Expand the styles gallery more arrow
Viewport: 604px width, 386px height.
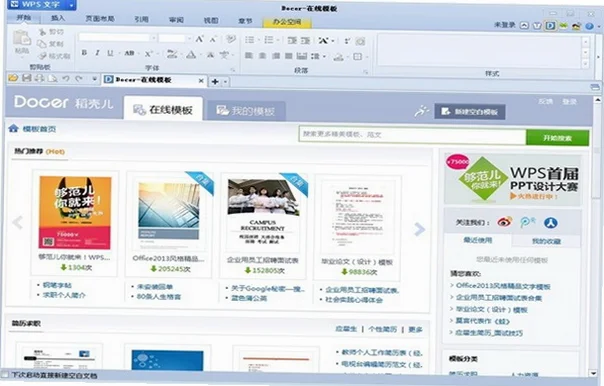coord(586,63)
